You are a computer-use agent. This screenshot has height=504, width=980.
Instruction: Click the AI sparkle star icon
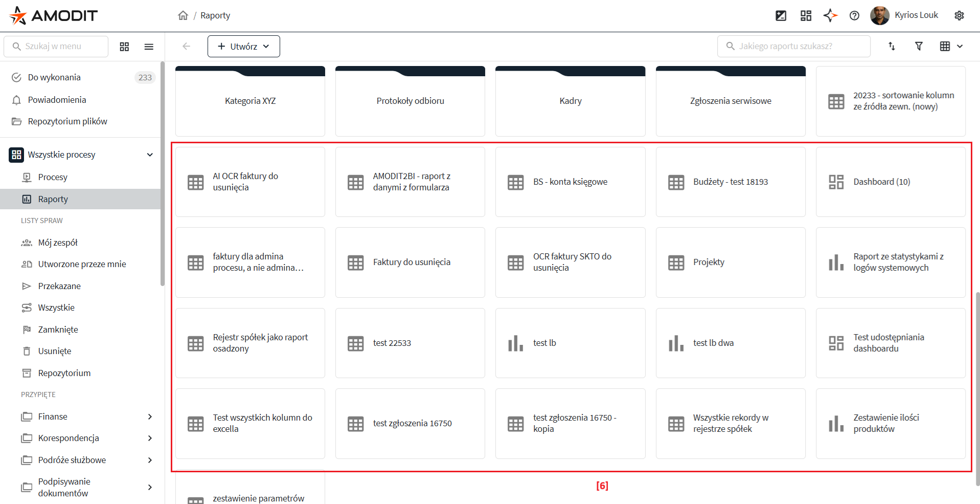(x=830, y=15)
